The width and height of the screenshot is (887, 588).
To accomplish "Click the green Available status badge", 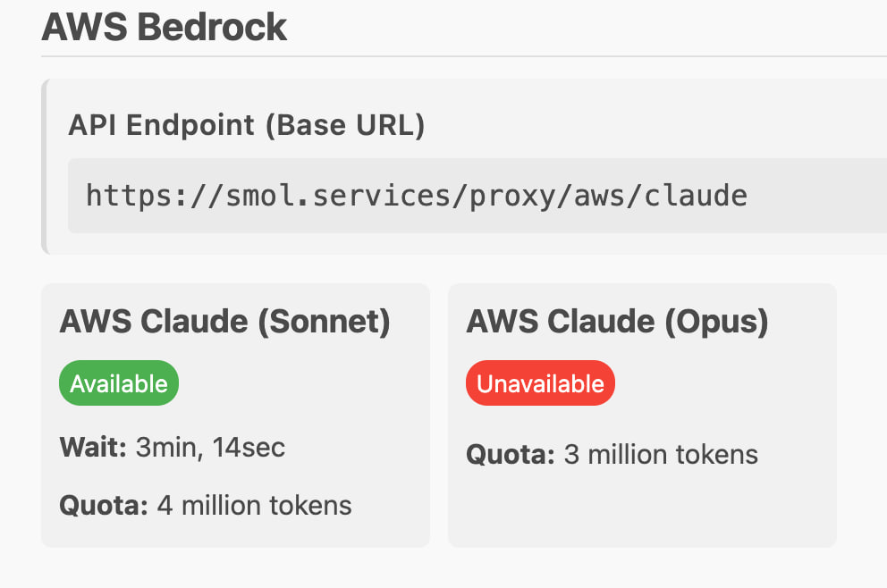I will pos(119,383).
